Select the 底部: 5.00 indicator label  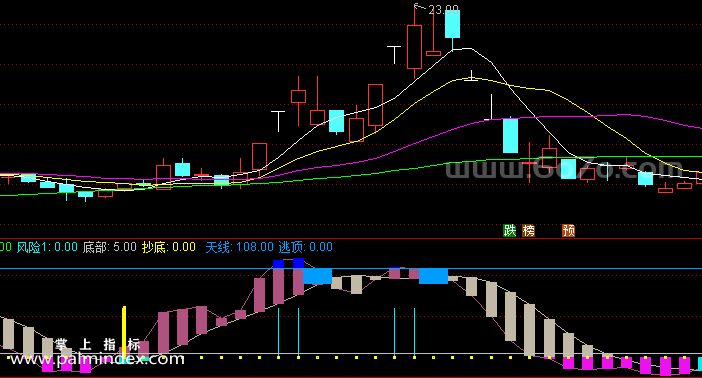pyautogui.click(x=110, y=247)
